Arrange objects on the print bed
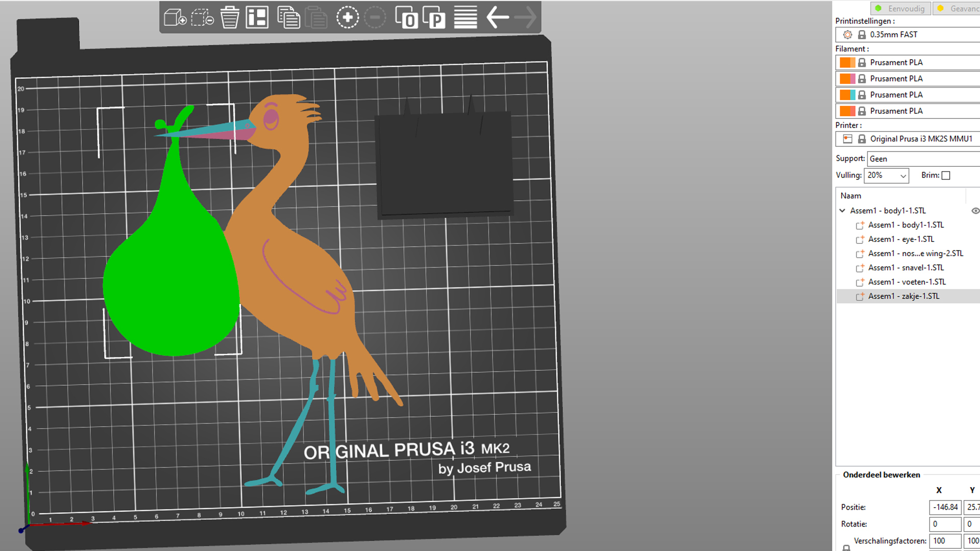 [x=258, y=17]
